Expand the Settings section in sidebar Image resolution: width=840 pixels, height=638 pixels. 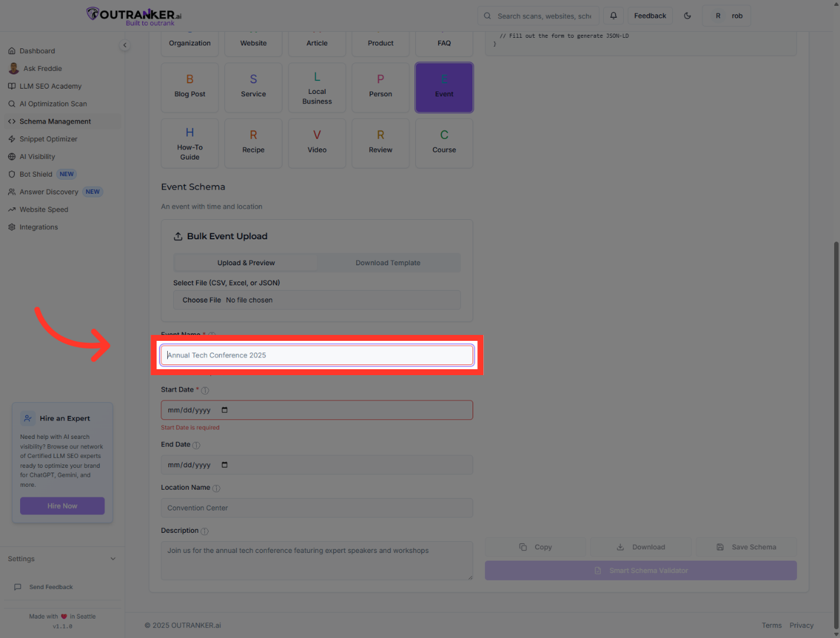(113, 559)
